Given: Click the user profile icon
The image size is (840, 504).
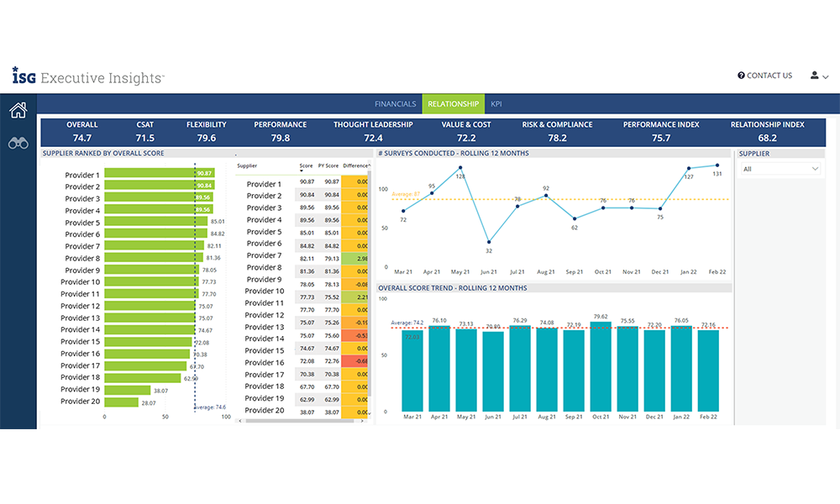Looking at the screenshot, I should click(x=815, y=76).
